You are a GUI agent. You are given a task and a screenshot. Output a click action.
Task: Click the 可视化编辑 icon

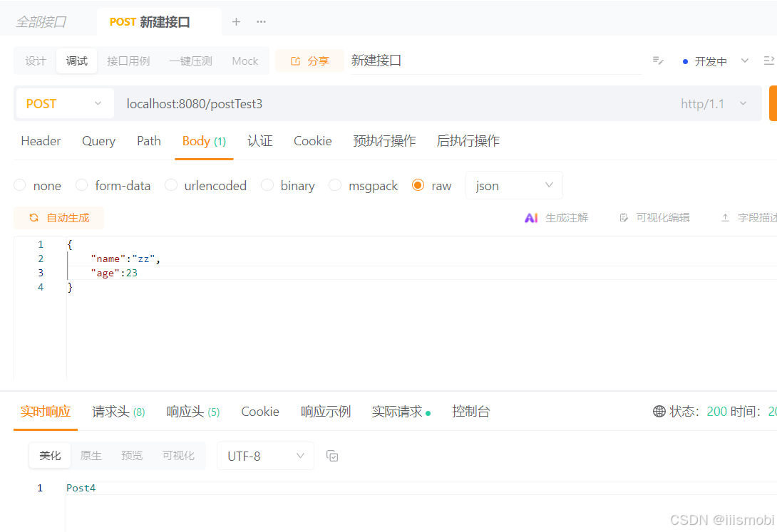624,218
